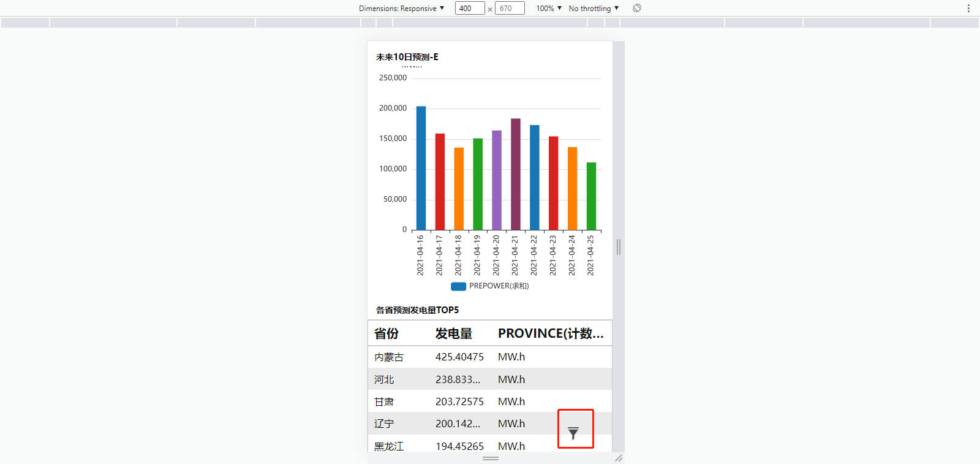Select the 黑龙江 table cell
The height and width of the screenshot is (464, 980).
(389, 446)
